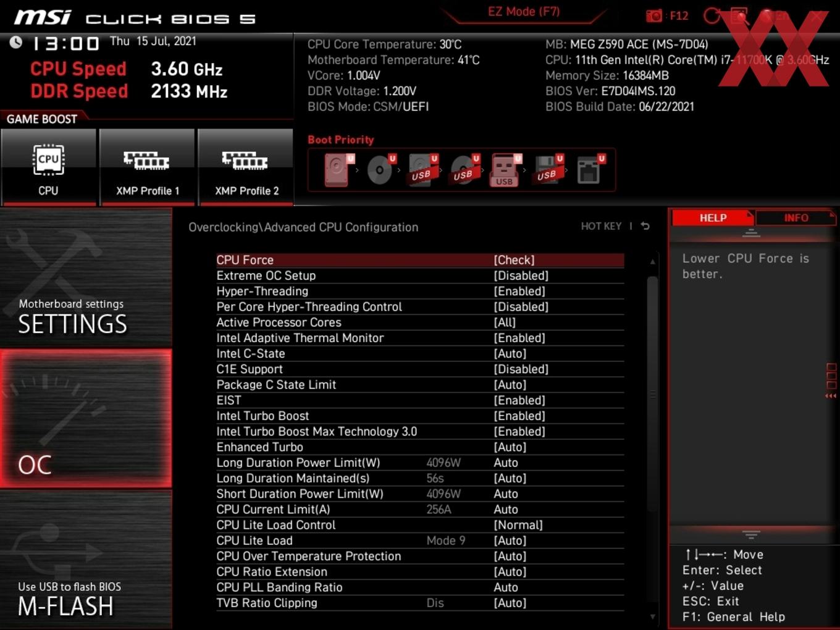
Task: Open the SETTINGS section
Action: coord(86,278)
